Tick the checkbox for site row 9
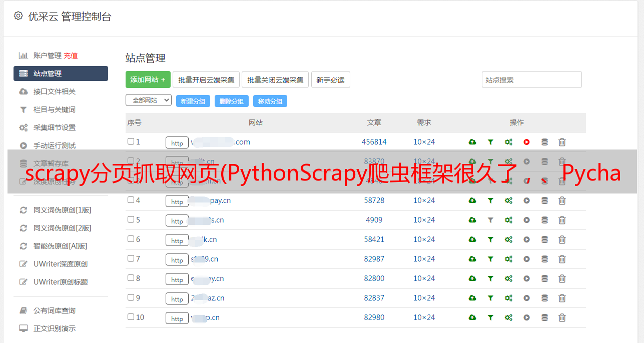The height and width of the screenshot is (343, 644). [131, 297]
